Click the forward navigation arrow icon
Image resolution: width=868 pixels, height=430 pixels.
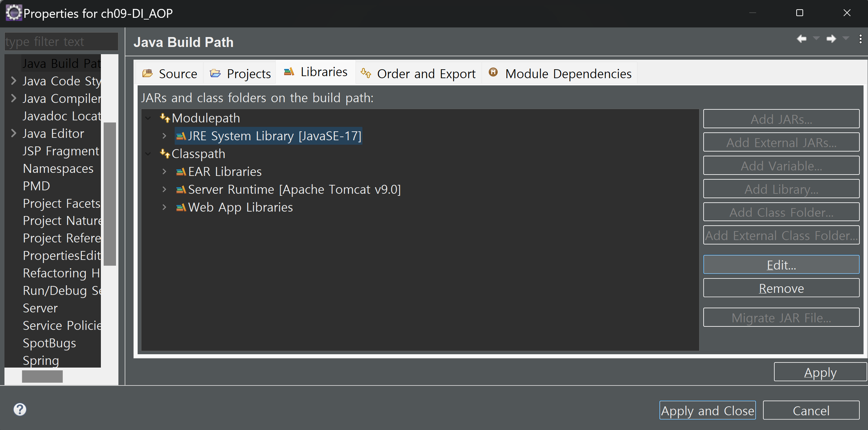click(x=831, y=39)
